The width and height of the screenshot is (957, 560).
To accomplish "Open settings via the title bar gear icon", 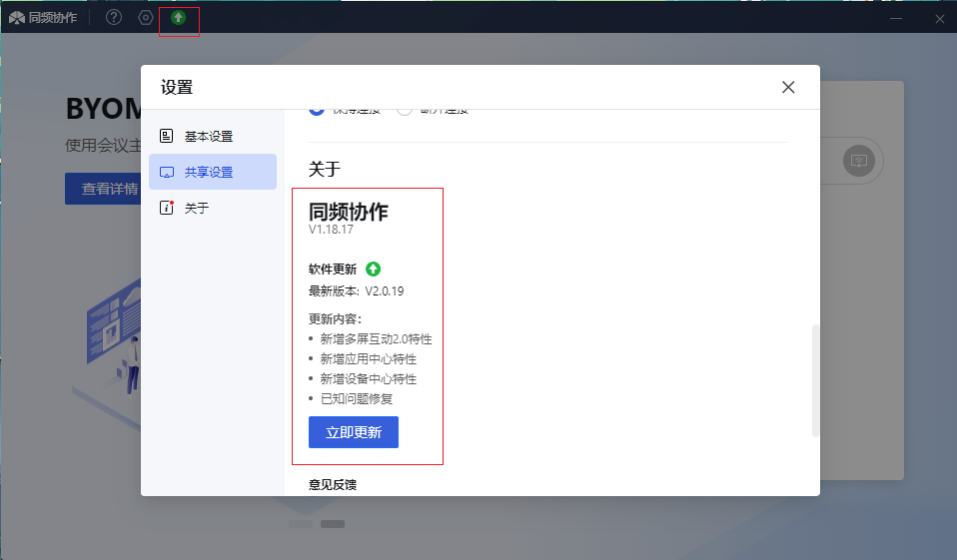I will [146, 17].
